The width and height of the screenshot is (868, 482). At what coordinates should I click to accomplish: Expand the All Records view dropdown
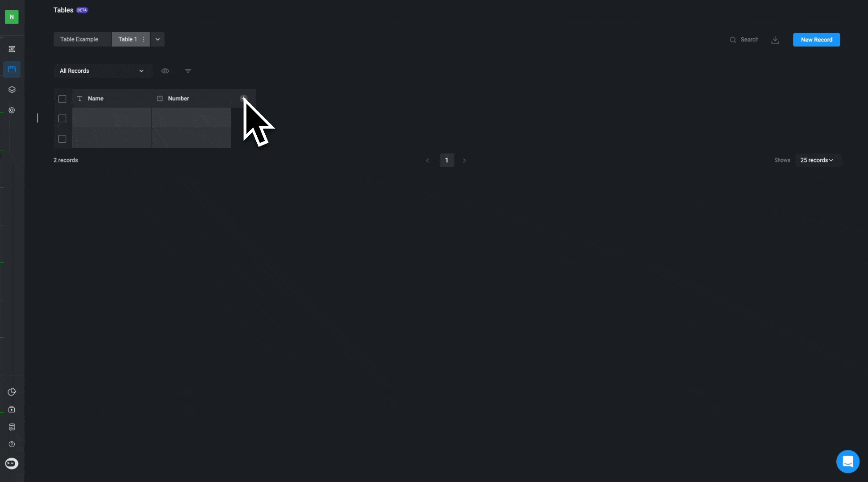tap(103, 71)
